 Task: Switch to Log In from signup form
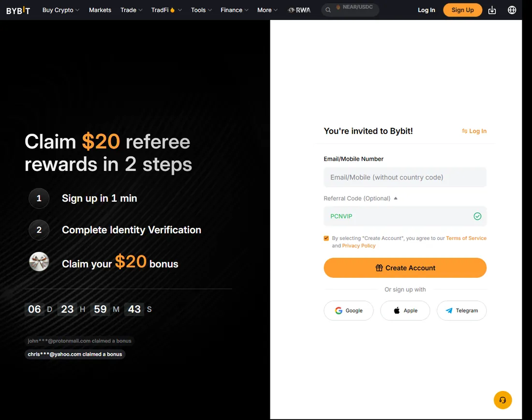click(474, 131)
